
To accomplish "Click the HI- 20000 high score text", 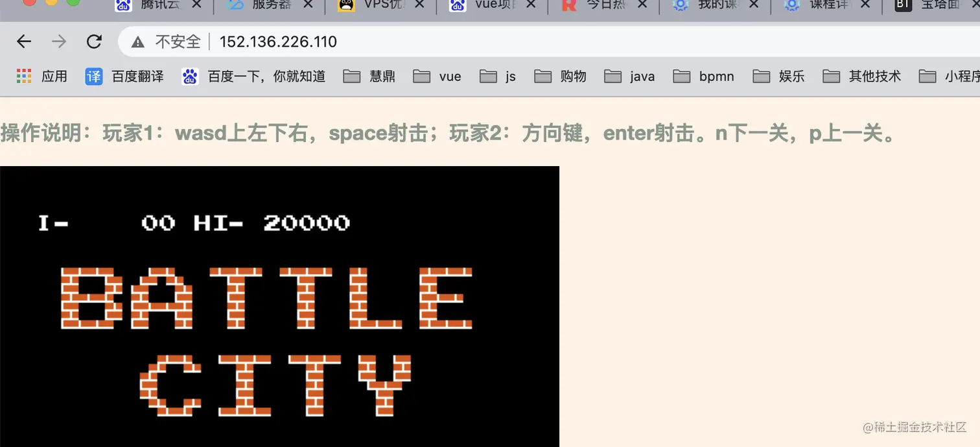I will [272, 223].
